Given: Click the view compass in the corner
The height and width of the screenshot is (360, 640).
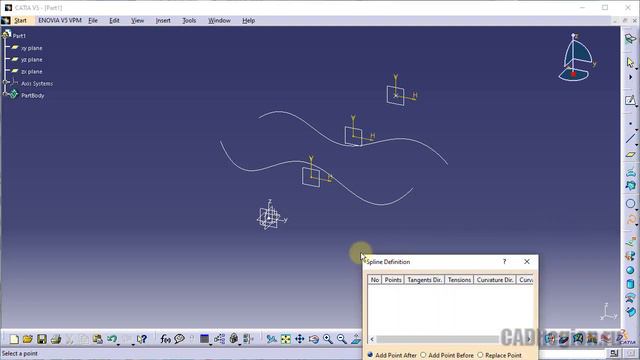Looking at the screenshot, I should (577, 58).
